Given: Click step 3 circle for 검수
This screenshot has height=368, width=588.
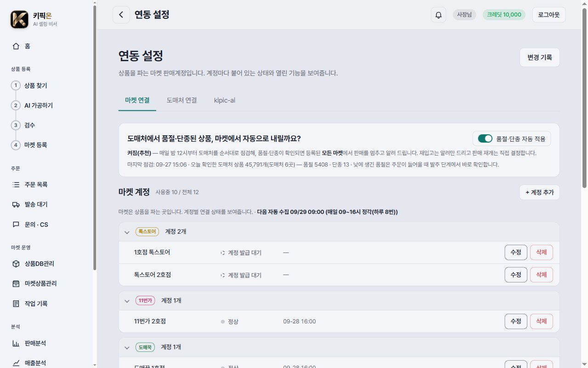Looking at the screenshot, I should coord(16,125).
